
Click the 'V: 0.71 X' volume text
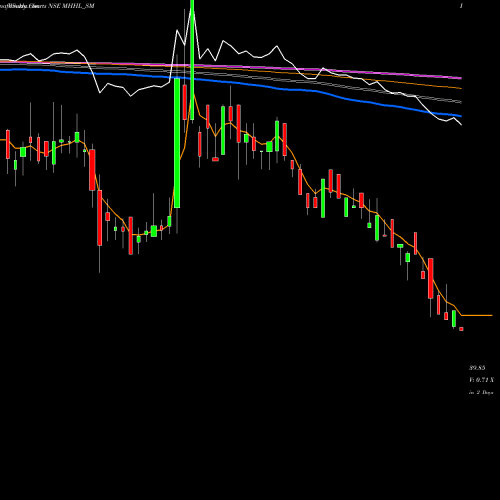coord(481,380)
